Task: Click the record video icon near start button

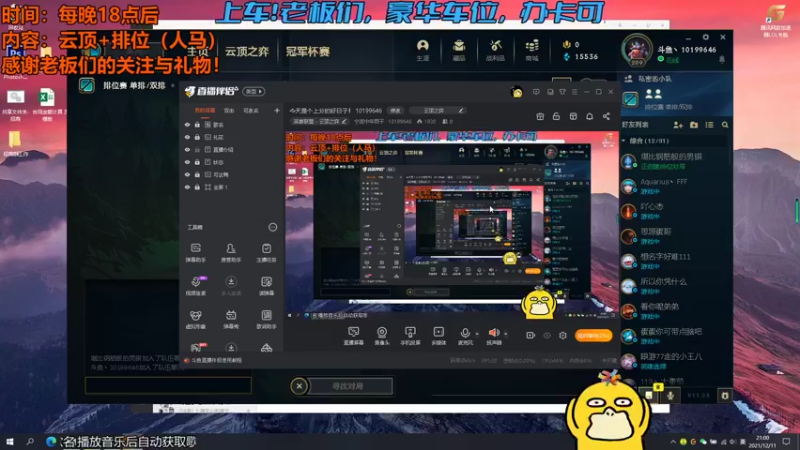Action: click(531, 335)
